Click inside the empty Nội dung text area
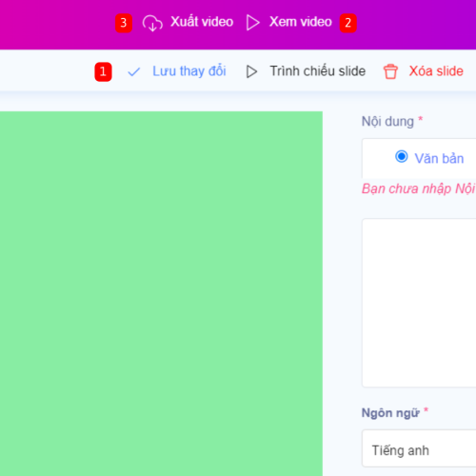476x476 pixels. (419, 303)
